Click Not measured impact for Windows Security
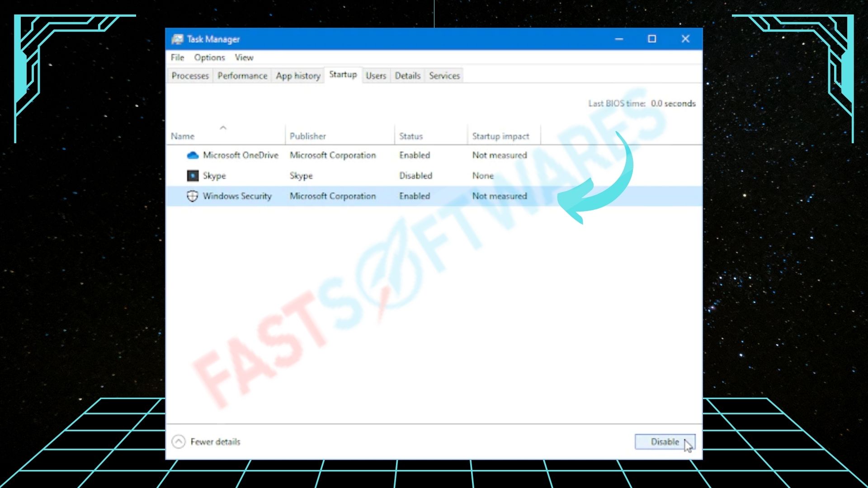Screen dimensions: 868x488 coord(500,196)
